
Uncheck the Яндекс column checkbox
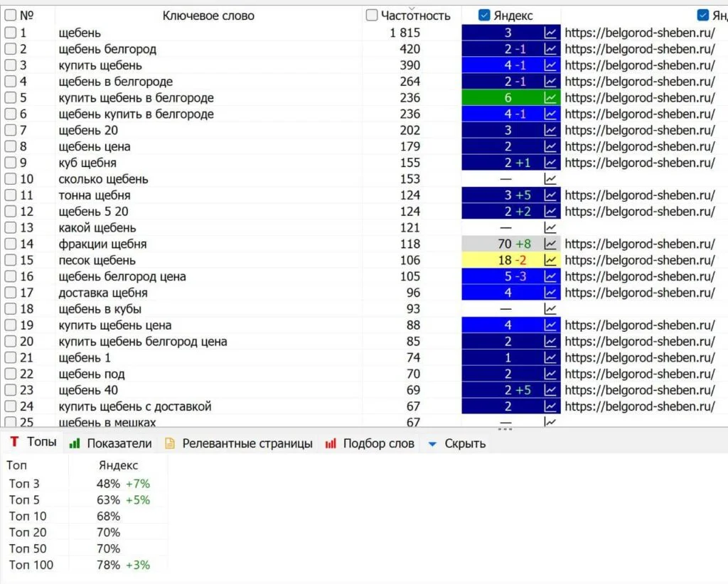[x=484, y=16]
